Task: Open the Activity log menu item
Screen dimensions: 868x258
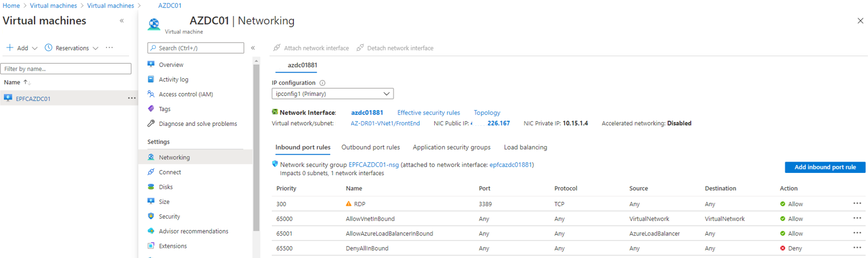Action: [174, 79]
